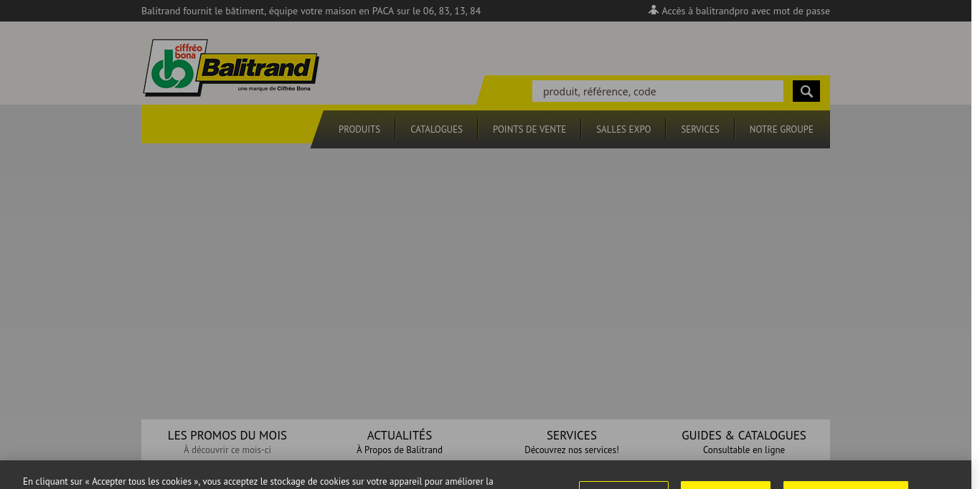Select CATALOGUES in the navigation bar
This screenshot has width=980, height=489.
click(436, 129)
